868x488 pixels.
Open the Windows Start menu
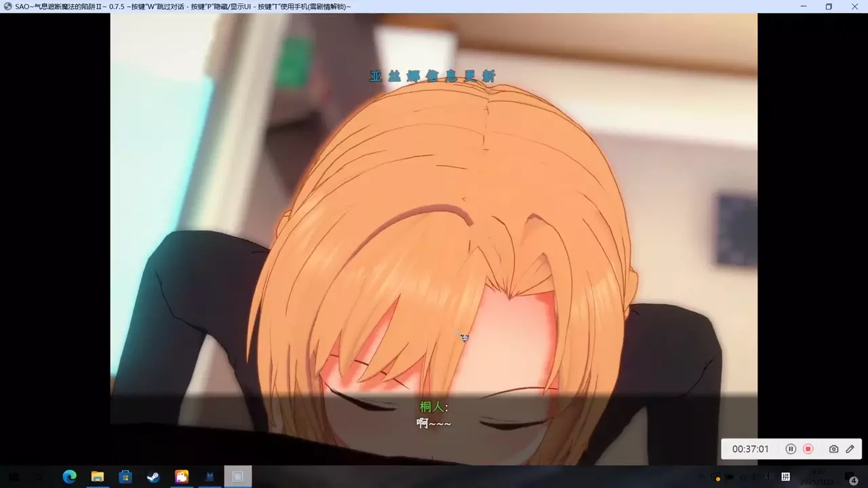(14, 476)
